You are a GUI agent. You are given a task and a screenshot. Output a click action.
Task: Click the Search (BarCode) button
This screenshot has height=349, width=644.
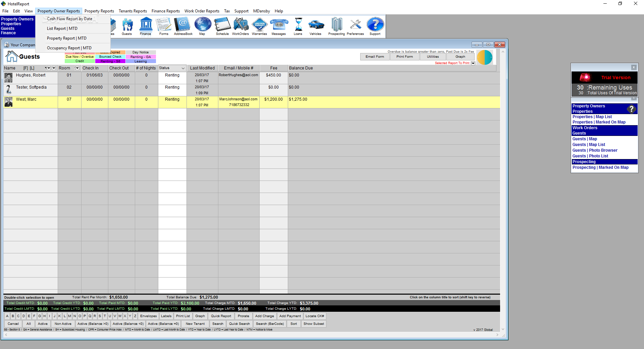270,324
